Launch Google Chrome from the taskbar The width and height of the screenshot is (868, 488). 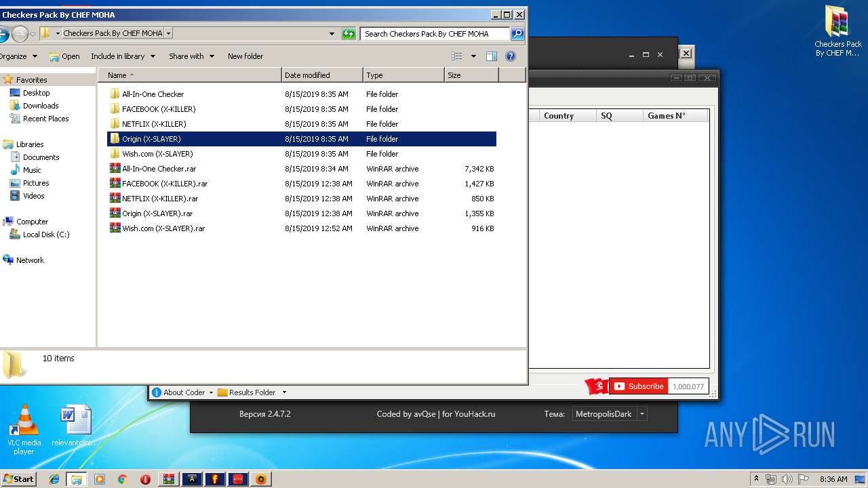pyautogui.click(x=122, y=479)
